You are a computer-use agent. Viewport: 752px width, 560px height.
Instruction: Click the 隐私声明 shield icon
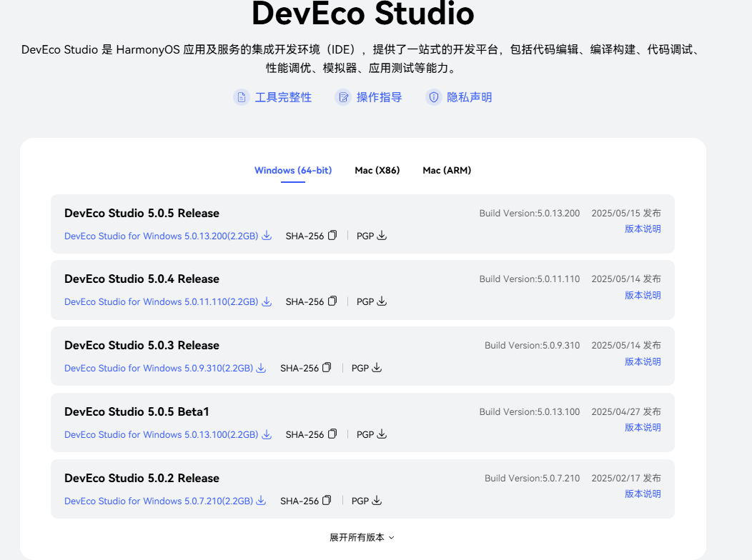pyautogui.click(x=434, y=97)
